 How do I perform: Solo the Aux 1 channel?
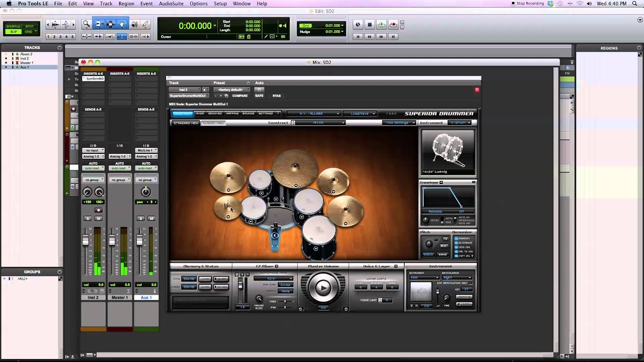141,218
